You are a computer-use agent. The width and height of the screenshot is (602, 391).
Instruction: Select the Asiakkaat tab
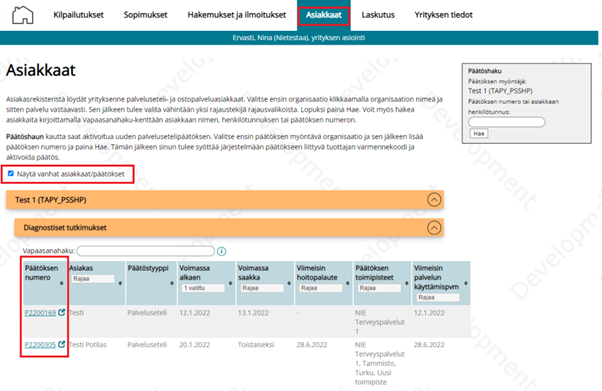pyautogui.click(x=324, y=15)
